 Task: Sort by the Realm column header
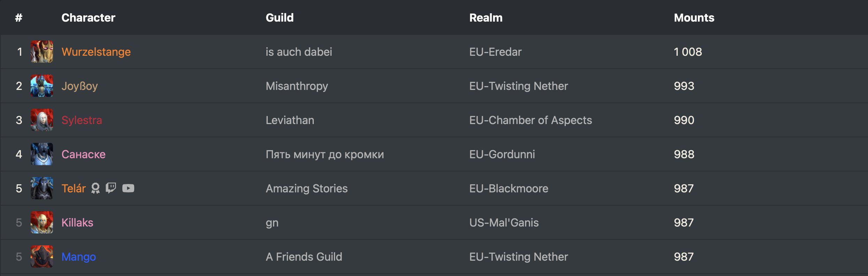click(x=486, y=17)
